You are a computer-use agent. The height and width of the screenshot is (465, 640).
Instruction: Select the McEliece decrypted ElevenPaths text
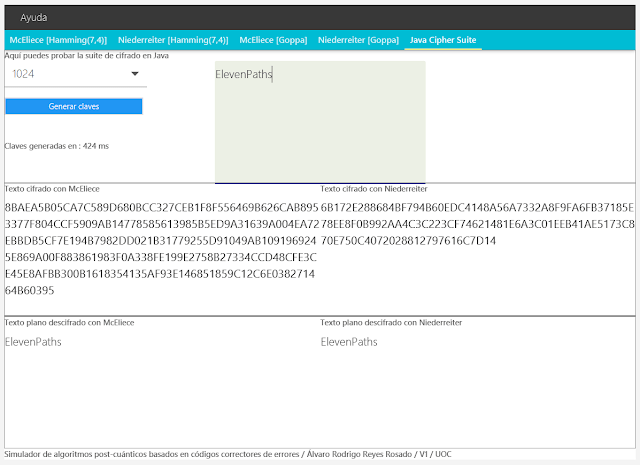pyautogui.click(x=33, y=342)
